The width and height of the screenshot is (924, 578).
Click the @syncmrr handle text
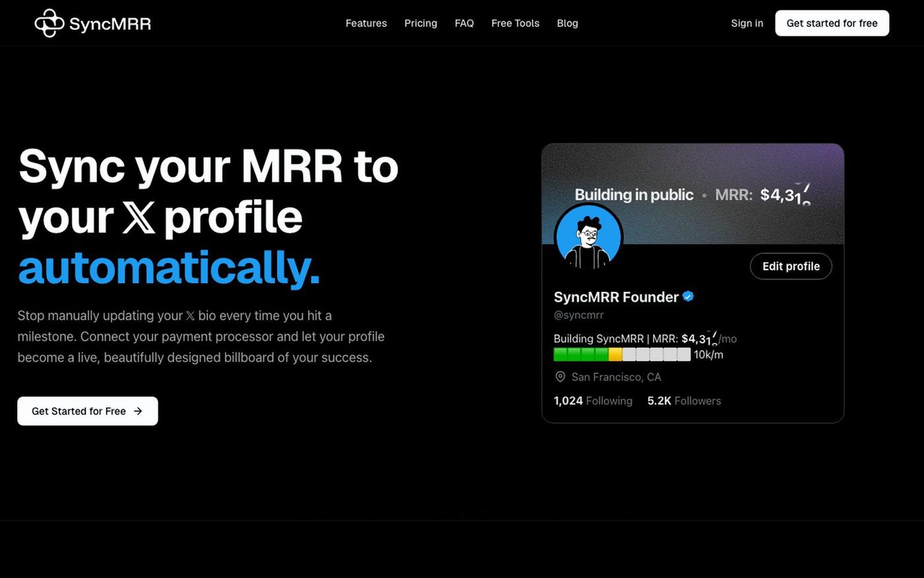(x=579, y=315)
